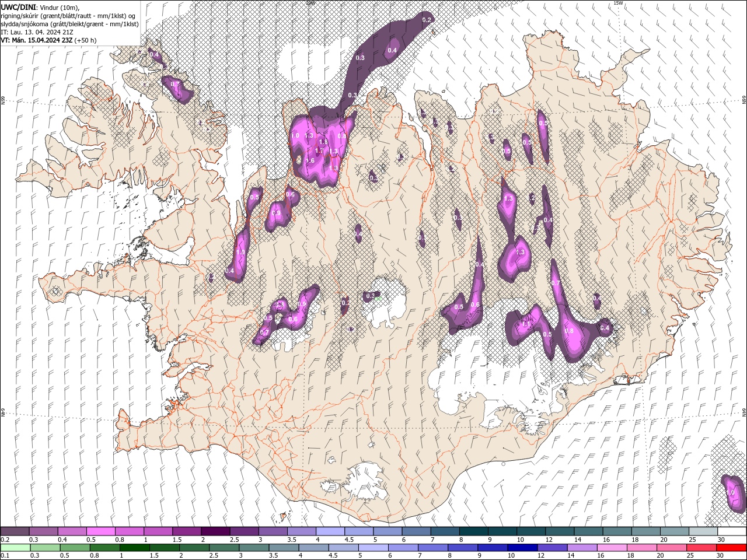
Task: Pick the 12 violet swatch in rain legend
Action: [x=552, y=548]
